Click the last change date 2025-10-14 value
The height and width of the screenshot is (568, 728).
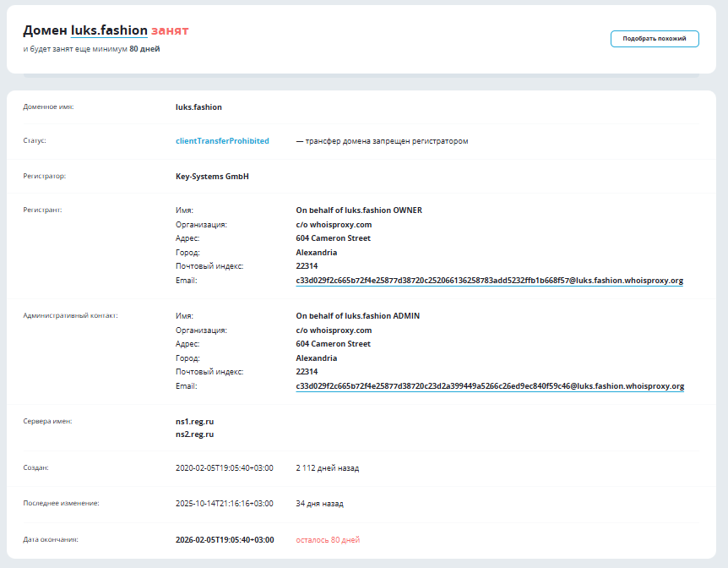click(x=224, y=504)
